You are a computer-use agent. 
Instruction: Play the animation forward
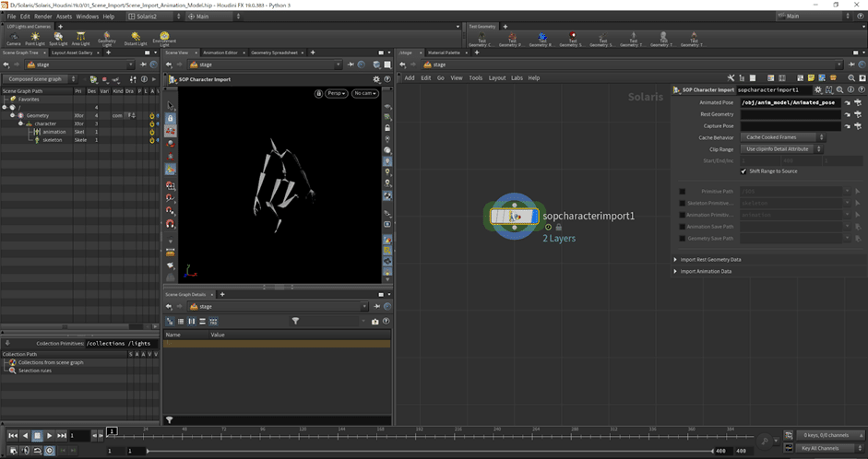tap(49, 436)
